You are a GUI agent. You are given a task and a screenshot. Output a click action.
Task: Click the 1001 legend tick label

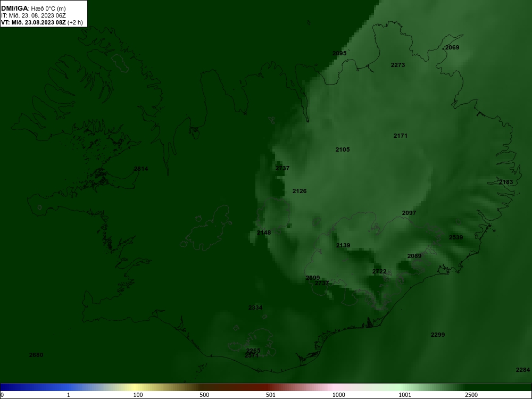[x=405, y=395]
